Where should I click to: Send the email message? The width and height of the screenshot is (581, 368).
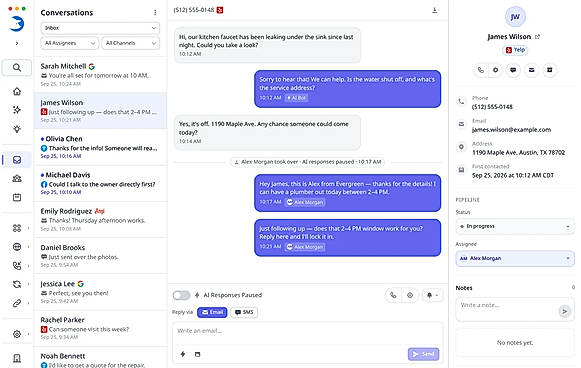[423, 354]
